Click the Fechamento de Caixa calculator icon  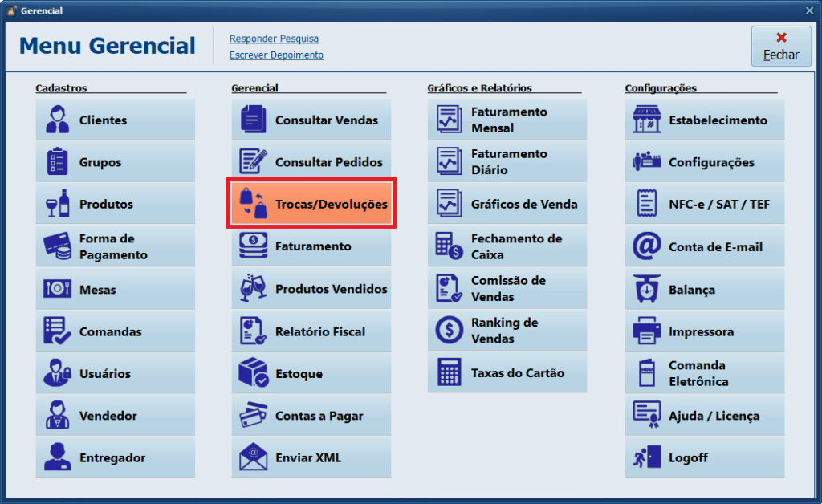point(449,246)
